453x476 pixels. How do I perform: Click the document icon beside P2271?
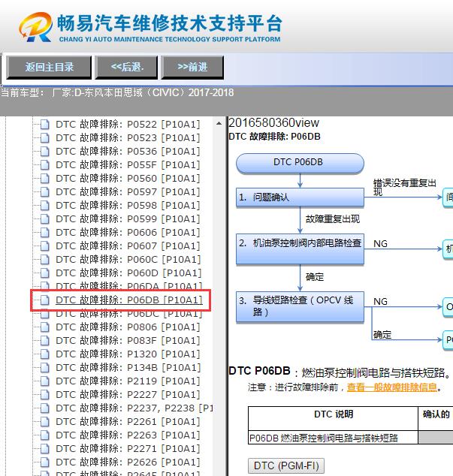coord(44,449)
